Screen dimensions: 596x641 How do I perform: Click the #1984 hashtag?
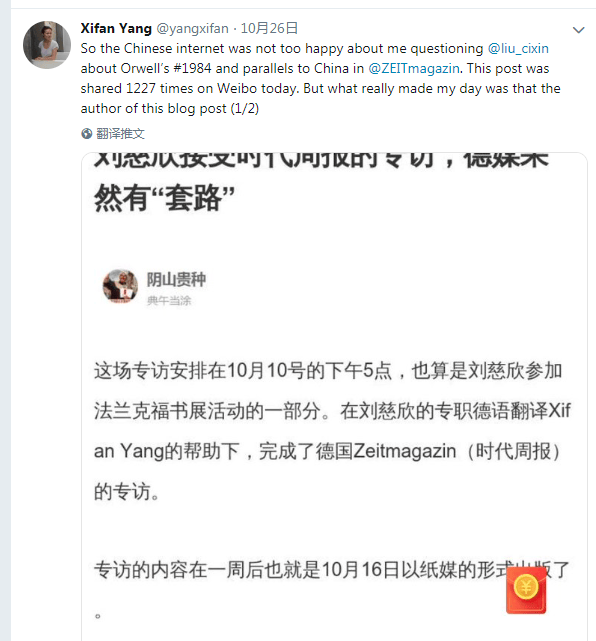(192, 68)
